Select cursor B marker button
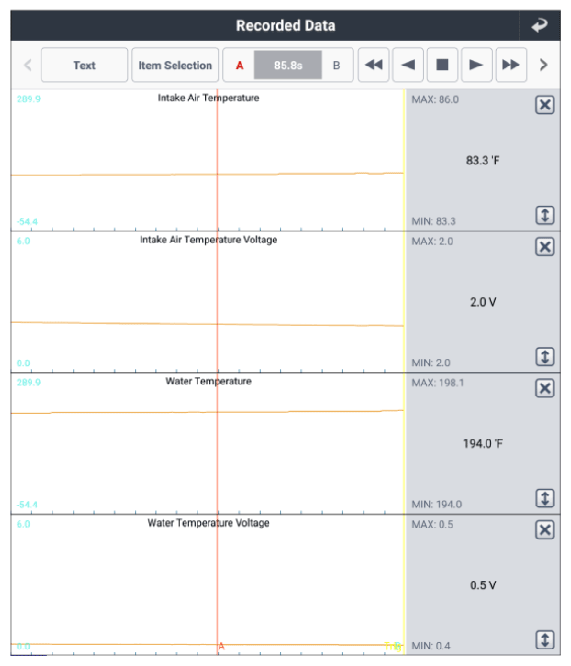 point(336,65)
